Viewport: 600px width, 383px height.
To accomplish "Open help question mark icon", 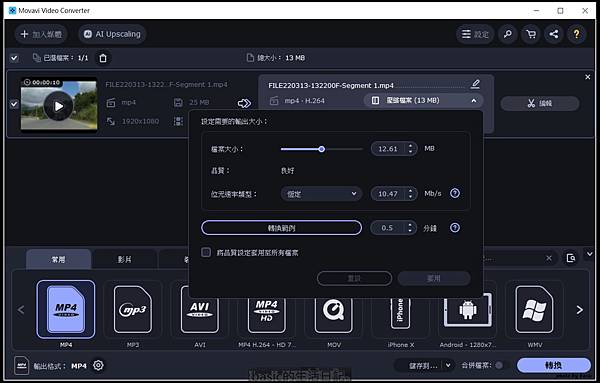I will (x=576, y=34).
